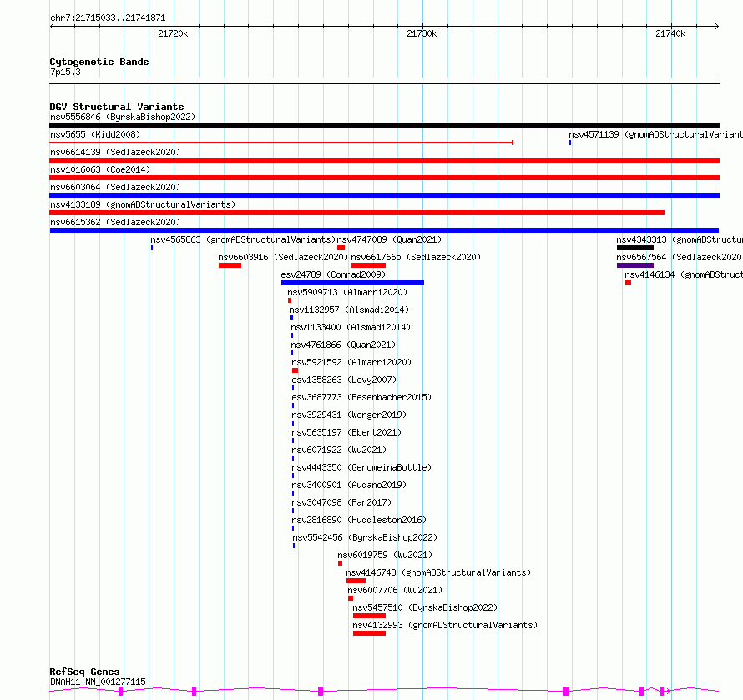Click the nsv2816890 (Huddleston2016) label
Viewport: 743px width, 700px height.
coord(359,520)
